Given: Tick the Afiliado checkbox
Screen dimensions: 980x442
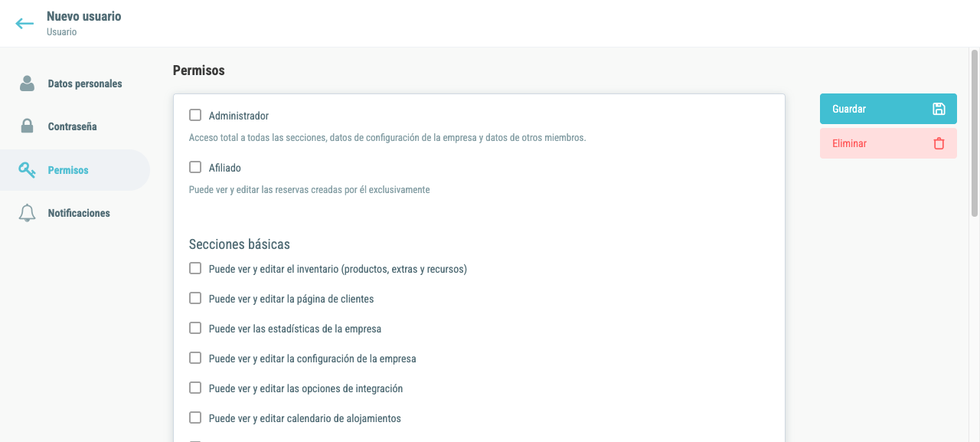Looking at the screenshot, I should [195, 167].
